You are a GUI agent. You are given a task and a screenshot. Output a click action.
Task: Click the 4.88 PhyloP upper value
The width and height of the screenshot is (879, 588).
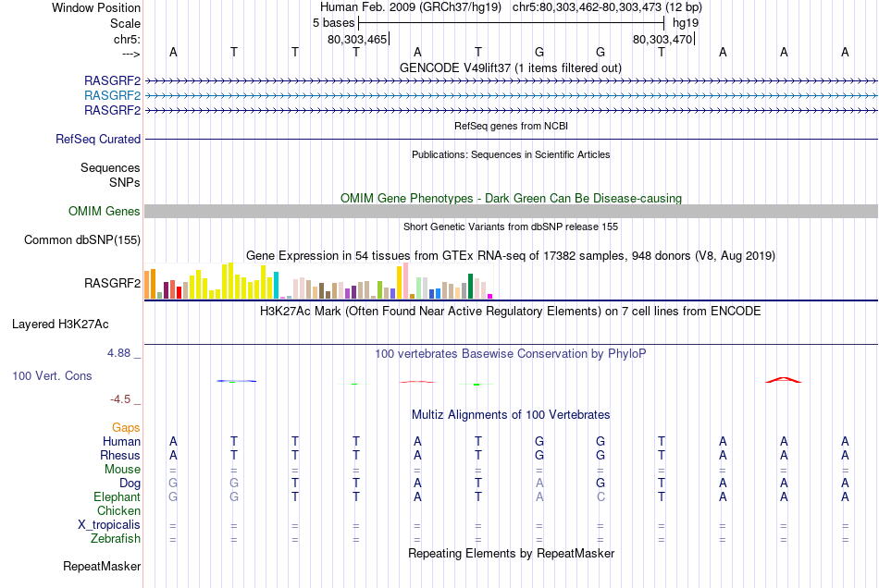118,353
